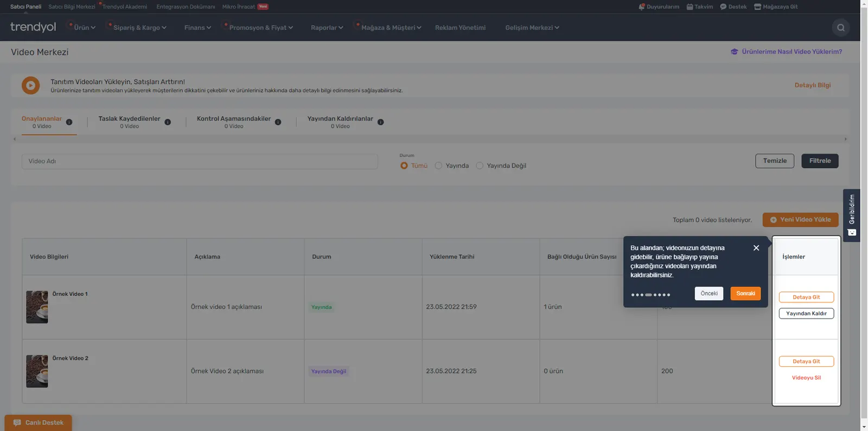Close the tutorial tooltip with X
This screenshot has width=868, height=431.
pyautogui.click(x=756, y=248)
